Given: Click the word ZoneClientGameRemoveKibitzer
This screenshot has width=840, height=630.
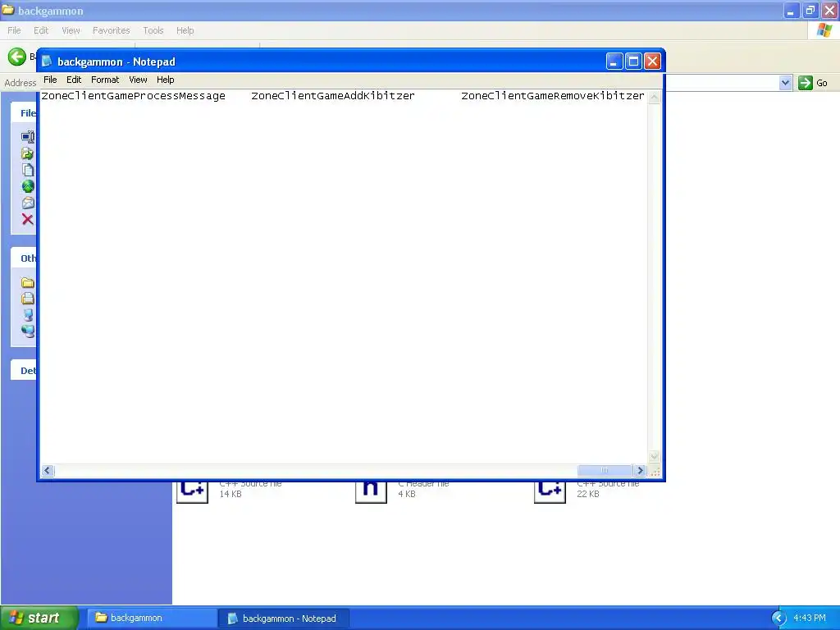Looking at the screenshot, I should 553,96.
